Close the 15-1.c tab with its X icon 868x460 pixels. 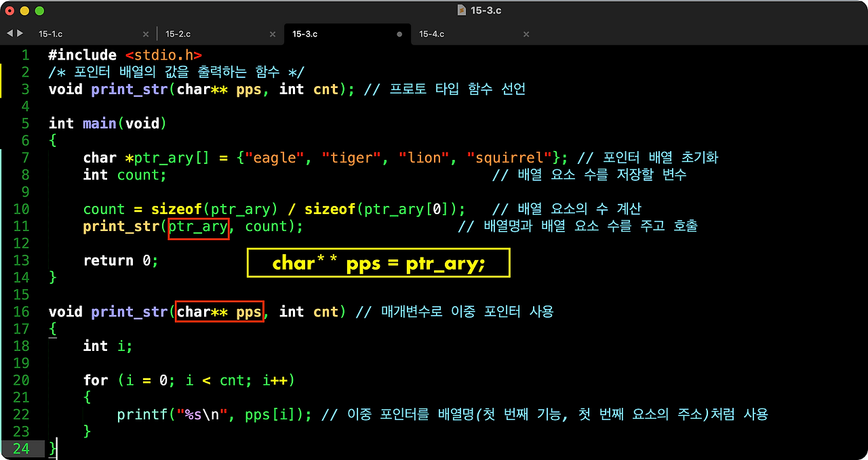point(145,33)
